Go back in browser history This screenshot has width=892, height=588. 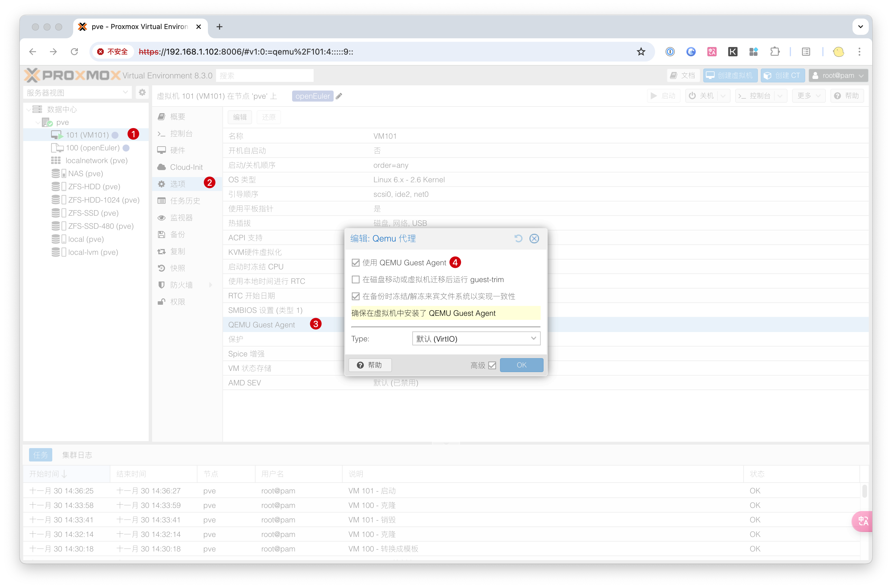[33, 51]
